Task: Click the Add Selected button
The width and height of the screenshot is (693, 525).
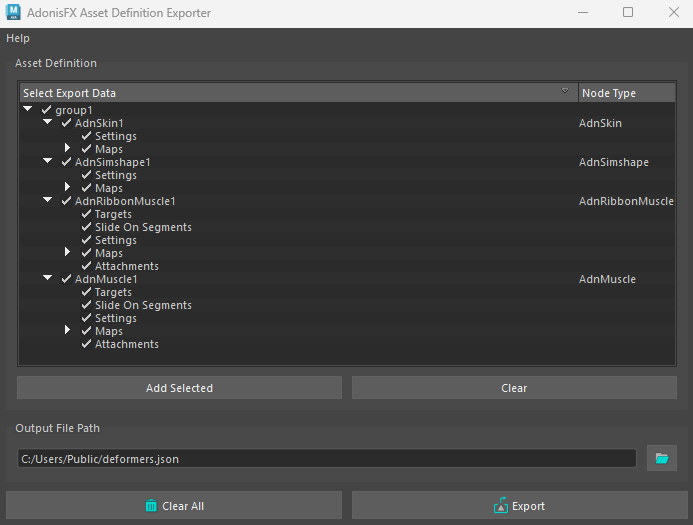Action: (179, 388)
